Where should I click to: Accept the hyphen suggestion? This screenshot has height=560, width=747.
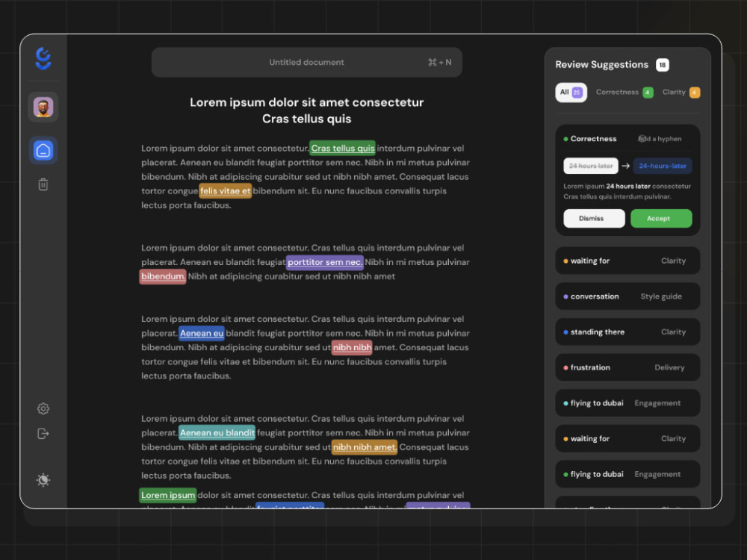pos(661,219)
